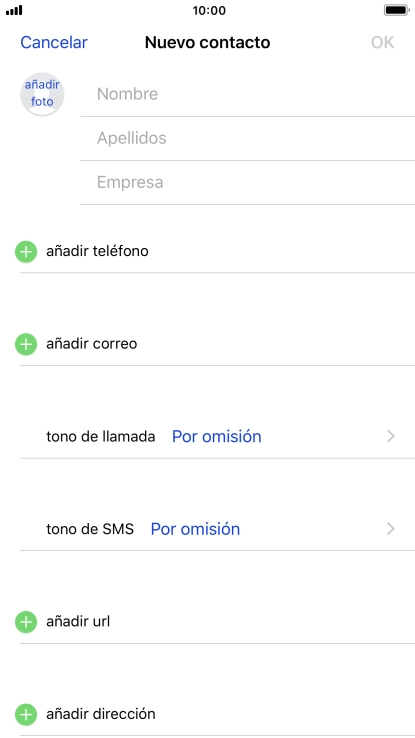Select the Por omisión SMS tone value
Screen dimensions: 415x738
coord(195,529)
